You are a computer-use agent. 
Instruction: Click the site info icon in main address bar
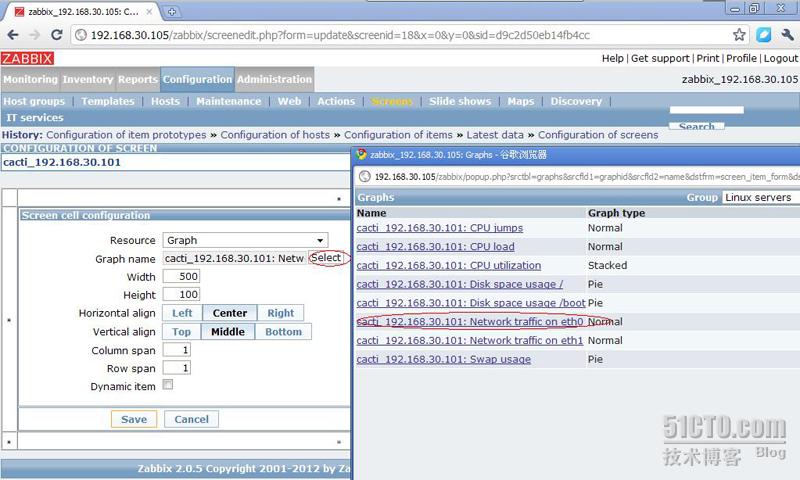click(81, 35)
